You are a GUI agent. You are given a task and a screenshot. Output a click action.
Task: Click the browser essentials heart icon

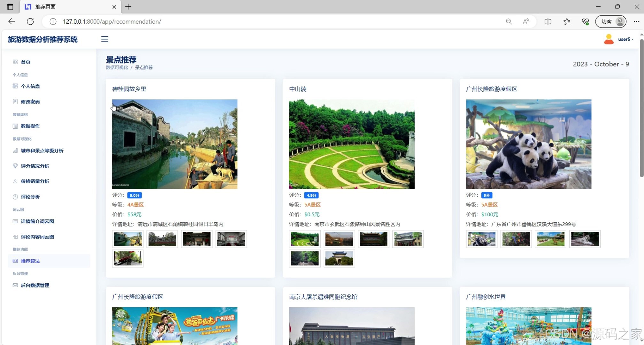pyautogui.click(x=585, y=21)
